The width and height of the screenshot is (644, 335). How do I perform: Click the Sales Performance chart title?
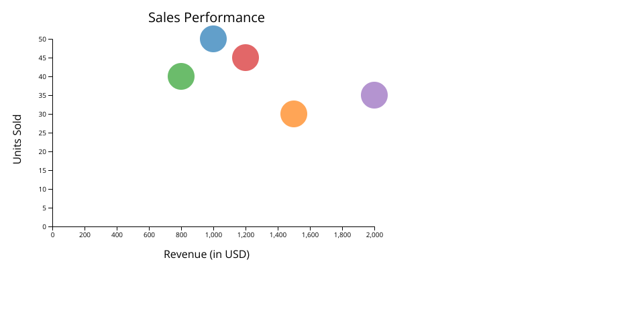[206, 18]
